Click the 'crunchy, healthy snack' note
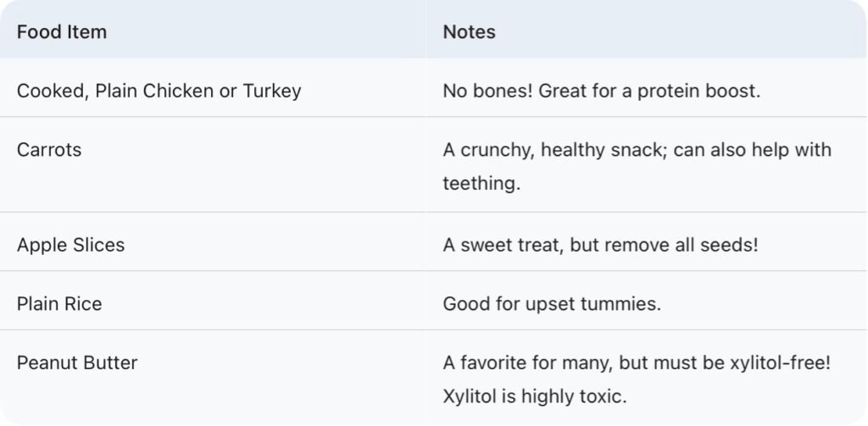 559,150
